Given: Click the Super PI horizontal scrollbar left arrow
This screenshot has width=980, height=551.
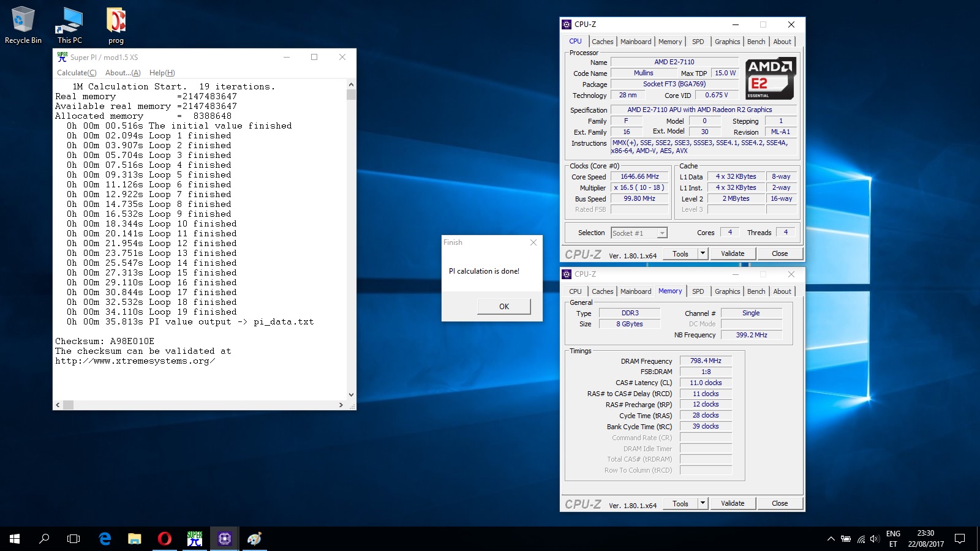Looking at the screenshot, I should coord(58,405).
